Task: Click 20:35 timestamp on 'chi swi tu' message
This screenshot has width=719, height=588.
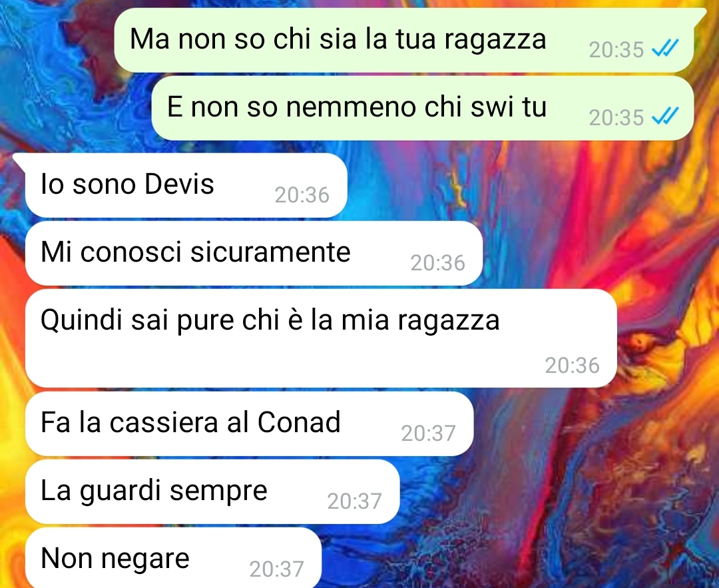Action: (x=616, y=117)
